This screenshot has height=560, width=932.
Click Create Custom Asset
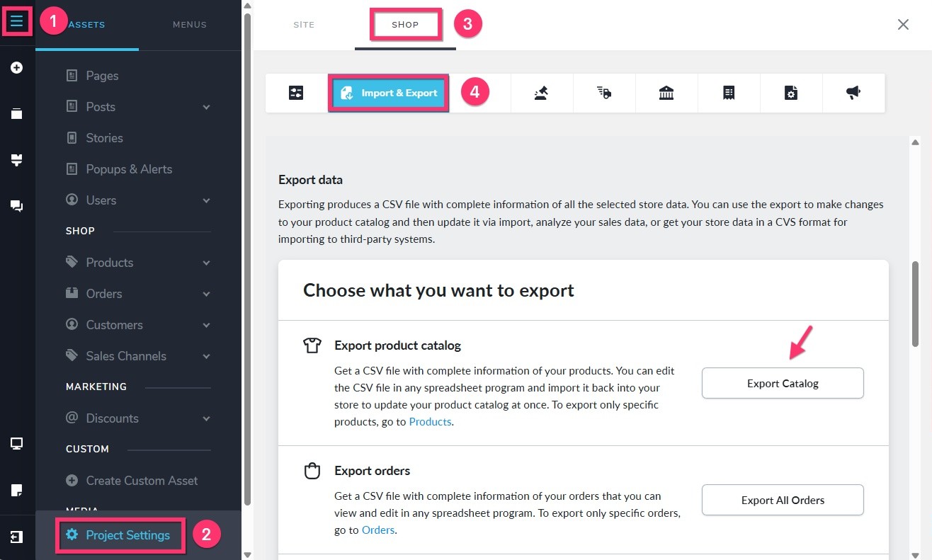point(142,481)
